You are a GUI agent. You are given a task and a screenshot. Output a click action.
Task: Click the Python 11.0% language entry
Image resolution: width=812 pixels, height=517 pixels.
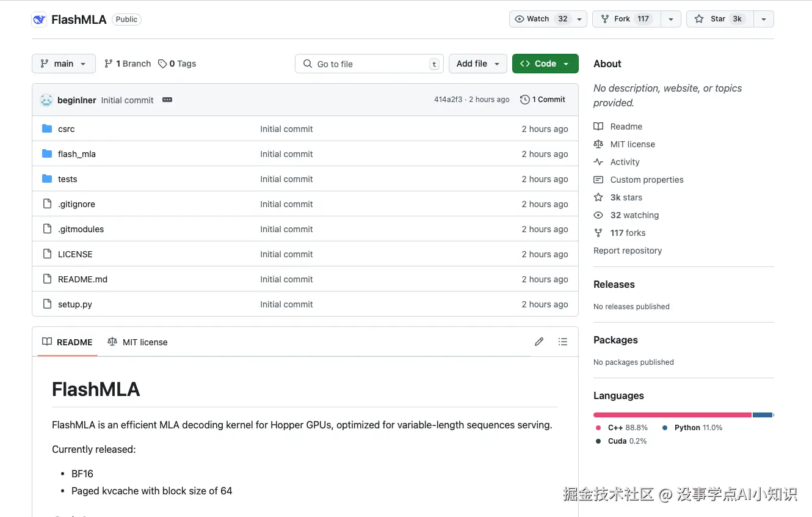pyautogui.click(x=692, y=428)
